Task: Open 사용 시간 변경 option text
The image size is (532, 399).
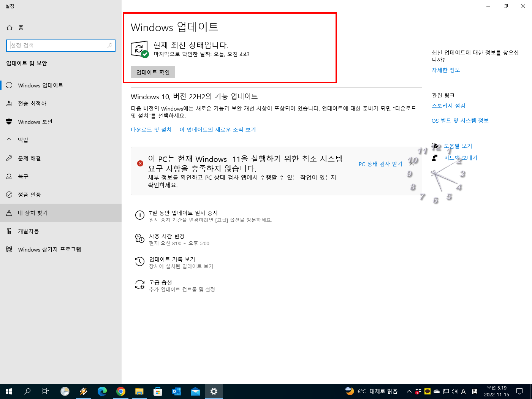Action: 166,236
